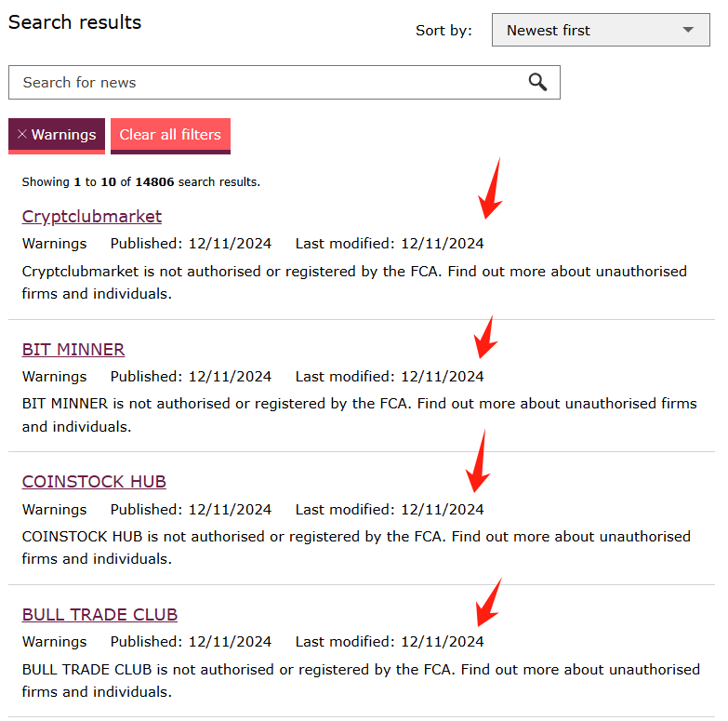Click the Showing 1 to 10 results count
This screenshot has width=728, height=721.
[141, 181]
